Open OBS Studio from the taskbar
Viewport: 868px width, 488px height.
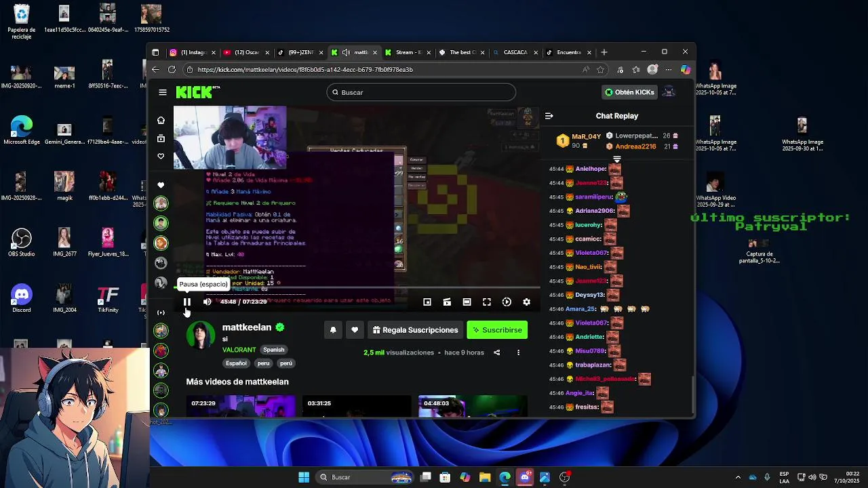coord(564,477)
